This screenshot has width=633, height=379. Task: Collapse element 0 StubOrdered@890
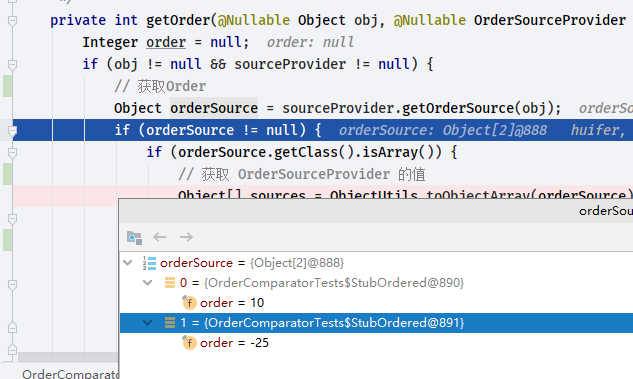[148, 283]
